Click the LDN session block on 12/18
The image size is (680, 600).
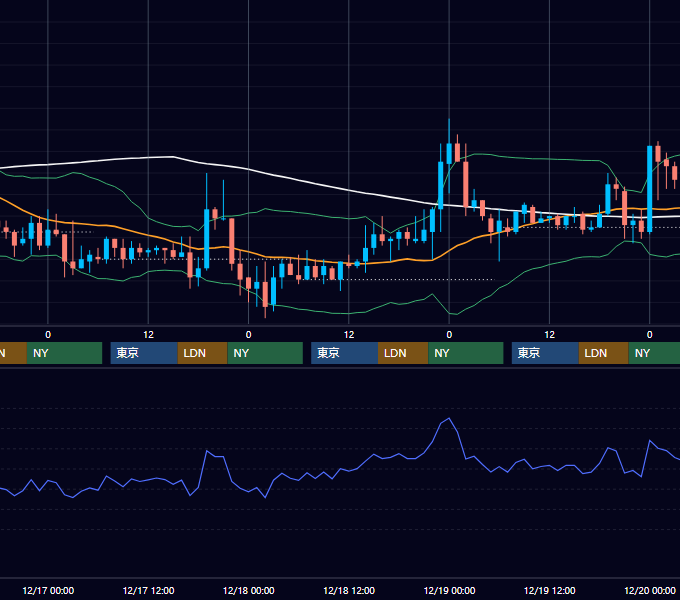pyautogui.click(x=403, y=353)
